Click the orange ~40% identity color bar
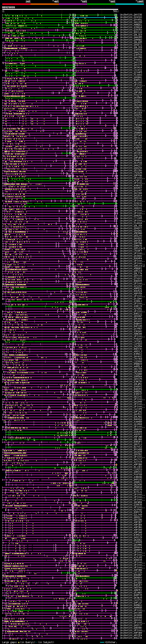The width and height of the screenshot is (146, 644). pyautogui.click(x=45, y=4)
